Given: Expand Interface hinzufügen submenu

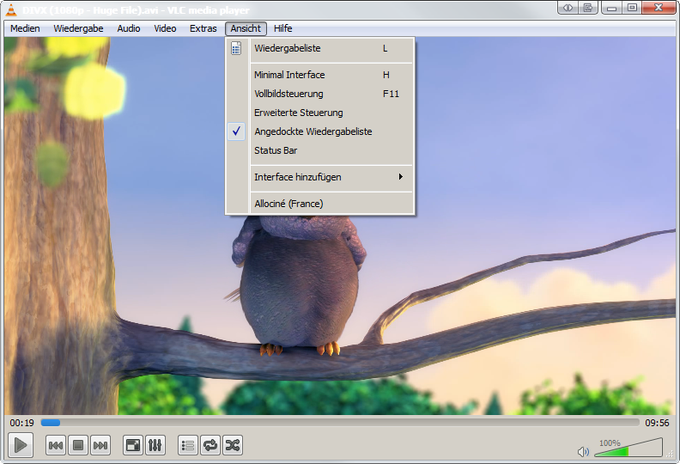Looking at the screenshot, I should pos(320,177).
